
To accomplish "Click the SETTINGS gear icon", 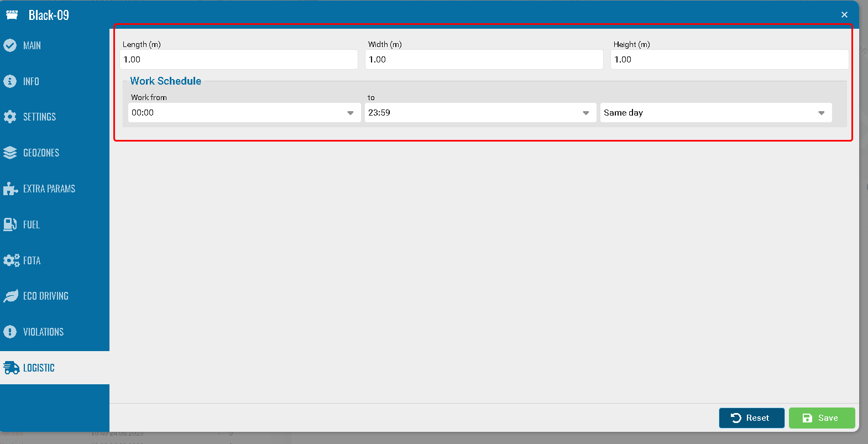I will [10, 117].
